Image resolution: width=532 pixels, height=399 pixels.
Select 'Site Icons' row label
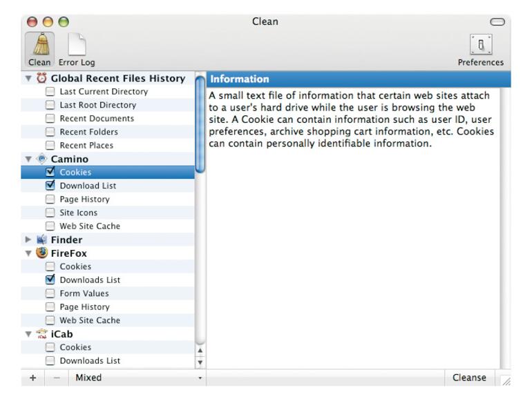click(78, 213)
